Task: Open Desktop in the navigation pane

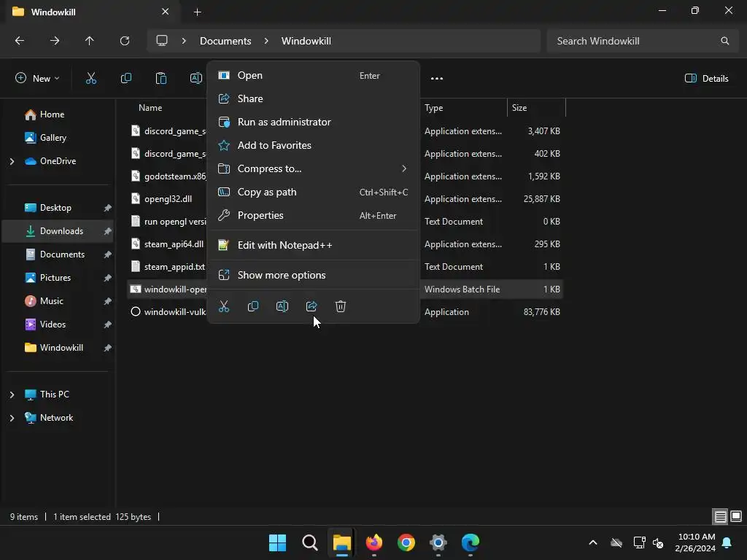Action: pos(55,208)
